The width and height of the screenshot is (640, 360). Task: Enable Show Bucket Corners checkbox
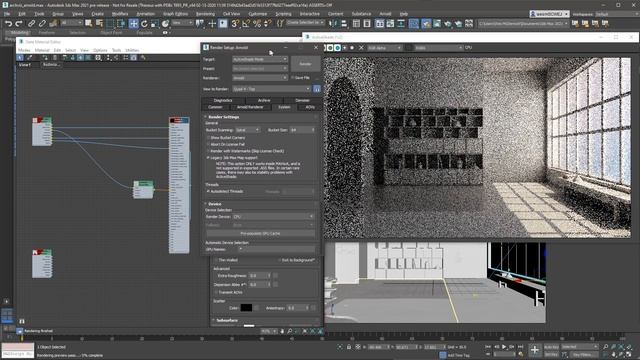click(x=208, y=138)
